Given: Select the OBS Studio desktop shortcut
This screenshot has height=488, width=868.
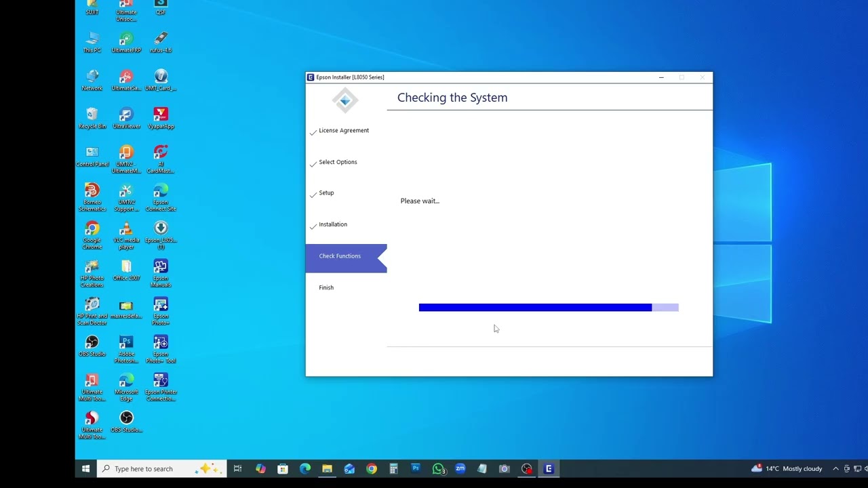Looking at the screenshot, I should point(92,346).
